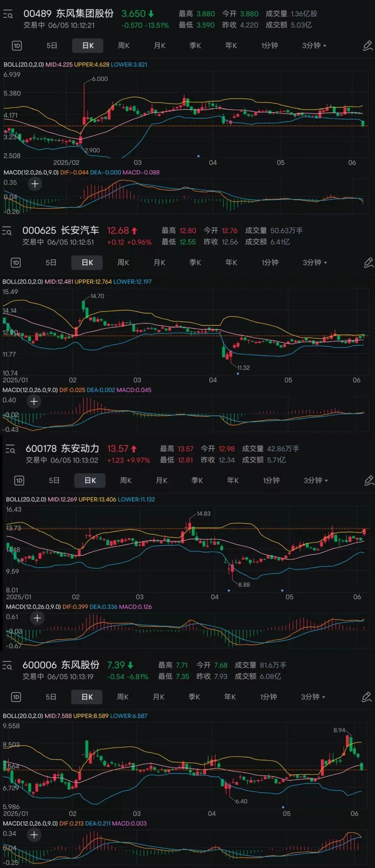375x868 pixels.
Task: Open stock search list icon beside 600178 东安动力
Action: pyautogui.click(x=10, y=449)
